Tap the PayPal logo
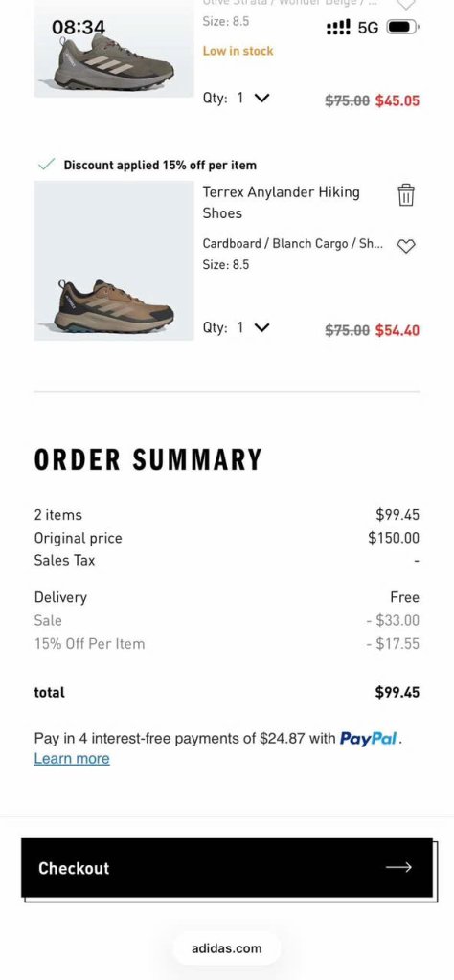 (369, 739)
